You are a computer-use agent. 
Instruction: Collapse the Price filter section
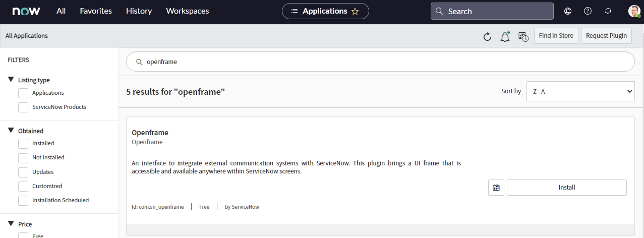point(11,224)
